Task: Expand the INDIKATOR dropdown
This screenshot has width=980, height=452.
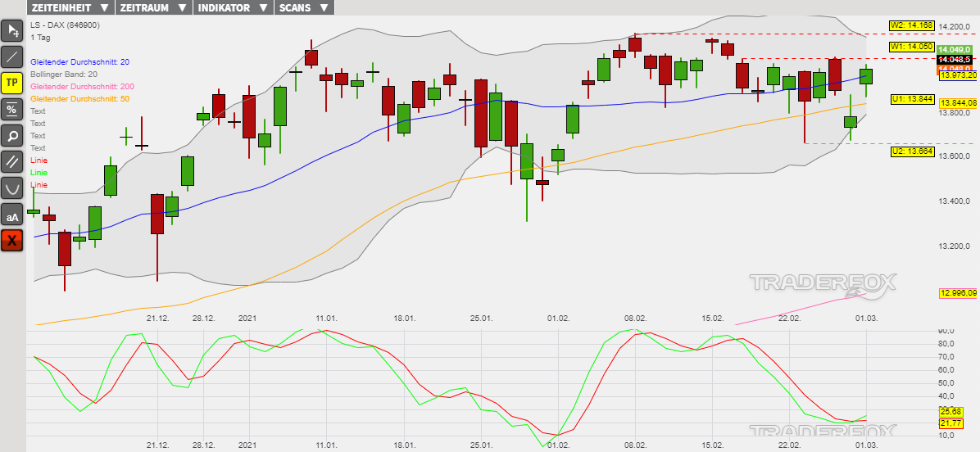Action: click(232, 7)
